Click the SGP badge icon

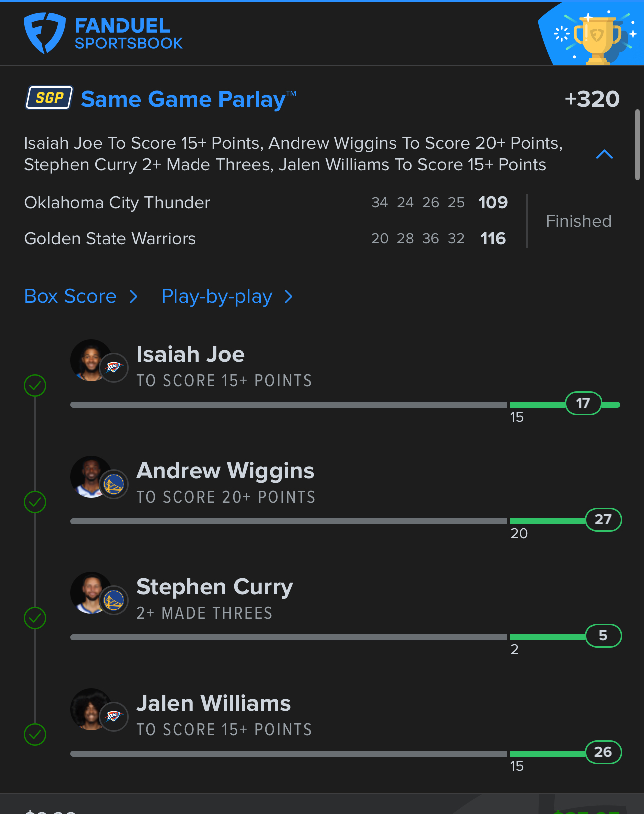pyautogui.click(x=49, y=98)
